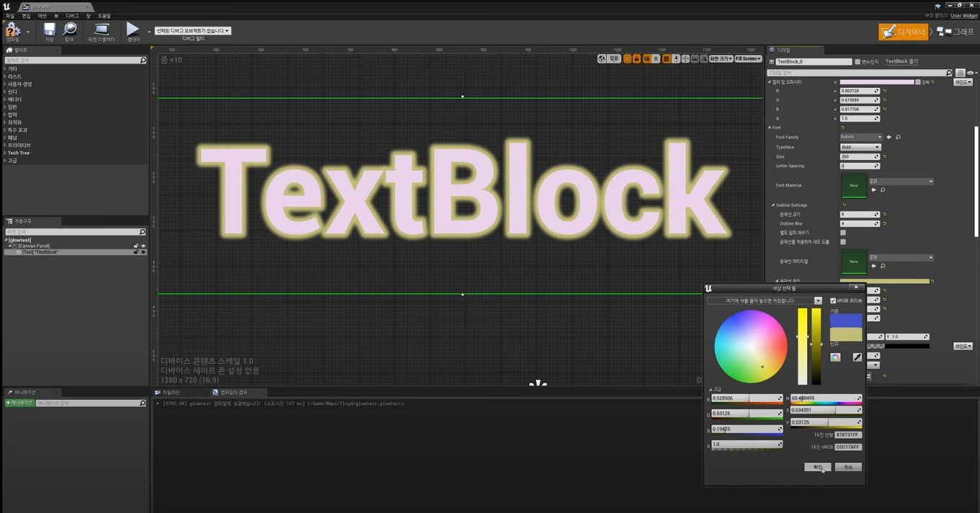Screen dimensions: 980x513
Task: Click the search icon in the Palette search box
Action: (143, 61)
